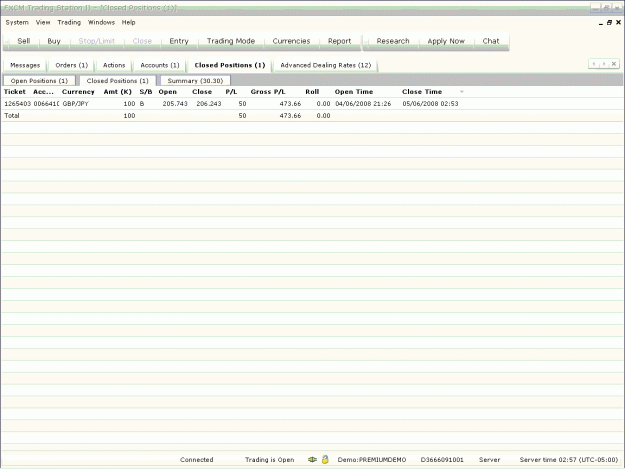Open the Help menu
Viewport: 625px width, 469px height.
128,22
